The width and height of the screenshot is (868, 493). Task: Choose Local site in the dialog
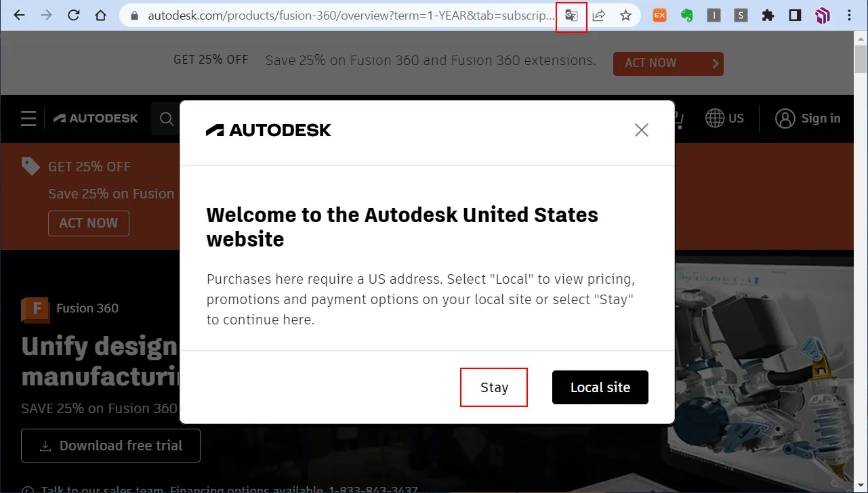pyautogui.click(x=600, y=387)
